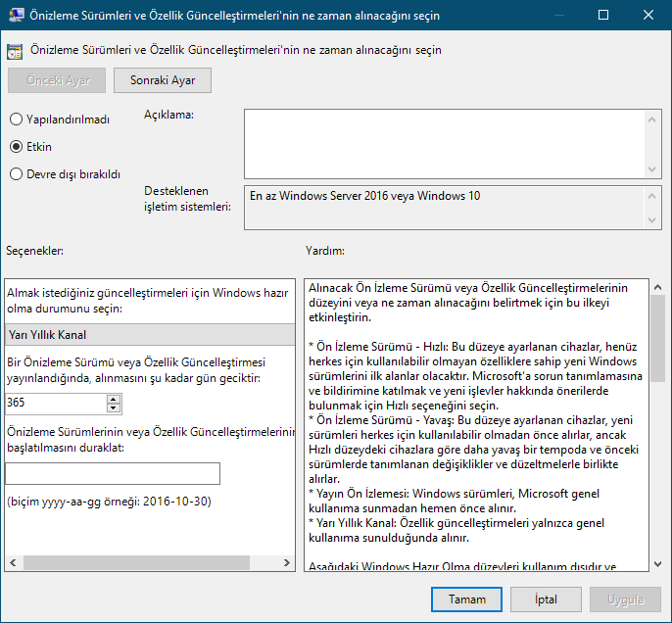Click left arrow of options horizontal scrollbar
672x623 pixels.
coord(14,562)
